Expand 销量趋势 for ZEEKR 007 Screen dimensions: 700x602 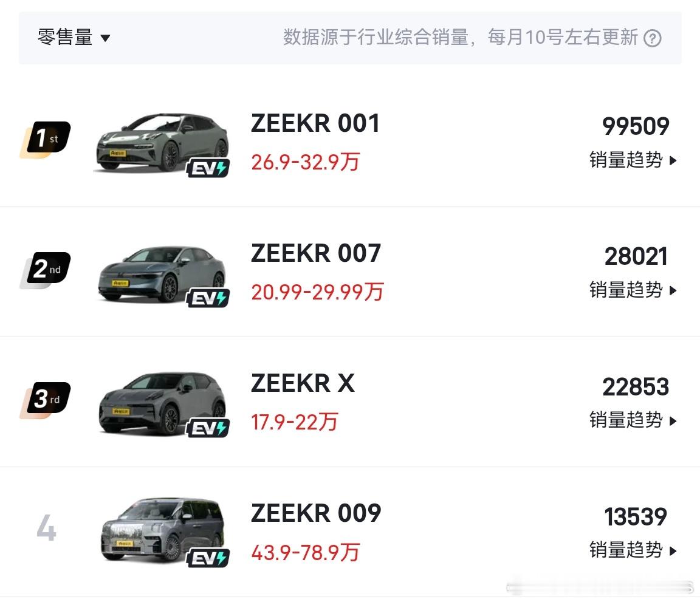point(633,290)
